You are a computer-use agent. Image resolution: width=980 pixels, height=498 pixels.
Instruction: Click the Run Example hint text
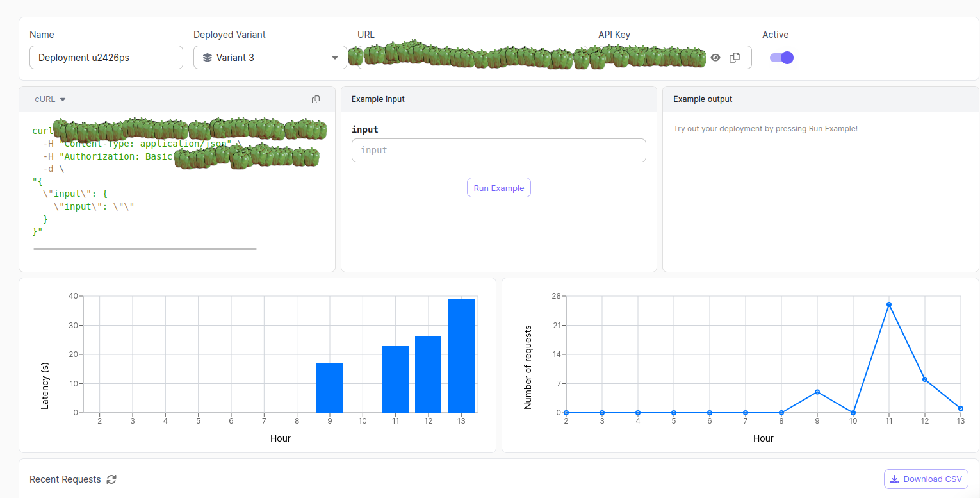pyautogui.click(x=765, y=129)
